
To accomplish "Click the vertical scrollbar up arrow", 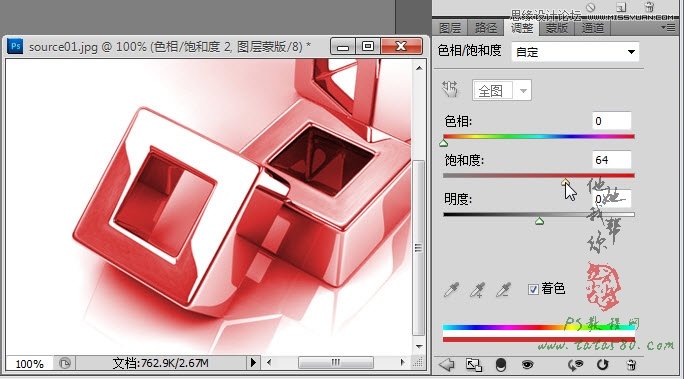I will click(419, 68).
